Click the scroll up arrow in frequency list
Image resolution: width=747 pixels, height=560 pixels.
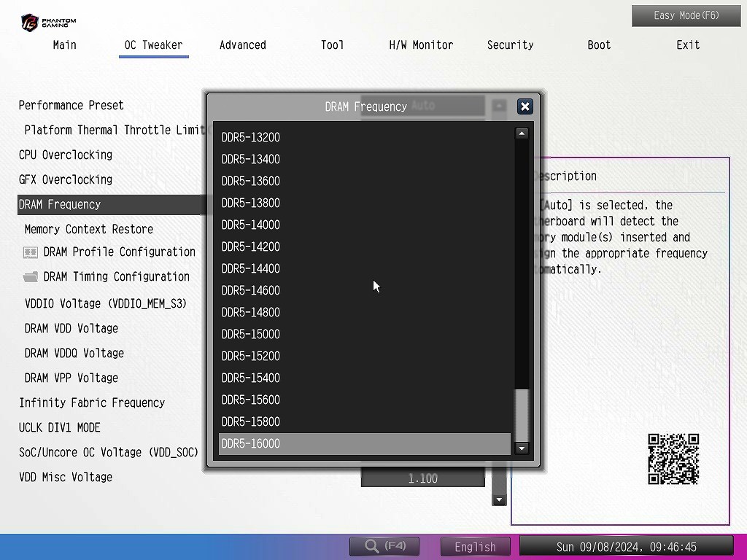pyautogui.click(x=522, y=133)
